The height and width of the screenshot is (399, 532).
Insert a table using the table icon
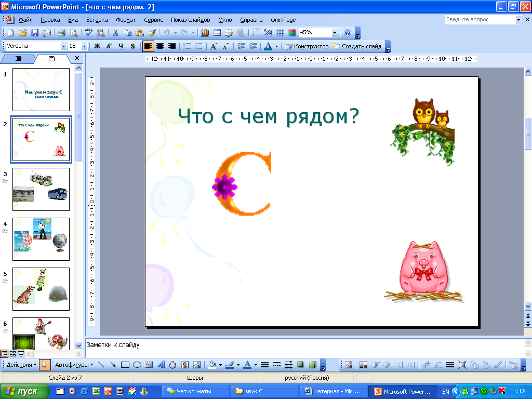click(217, 33)
